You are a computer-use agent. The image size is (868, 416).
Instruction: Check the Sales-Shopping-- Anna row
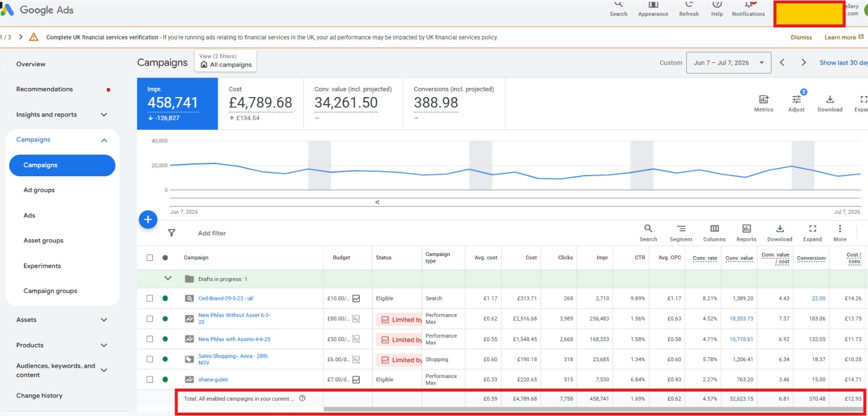click(x=150, y=359)
